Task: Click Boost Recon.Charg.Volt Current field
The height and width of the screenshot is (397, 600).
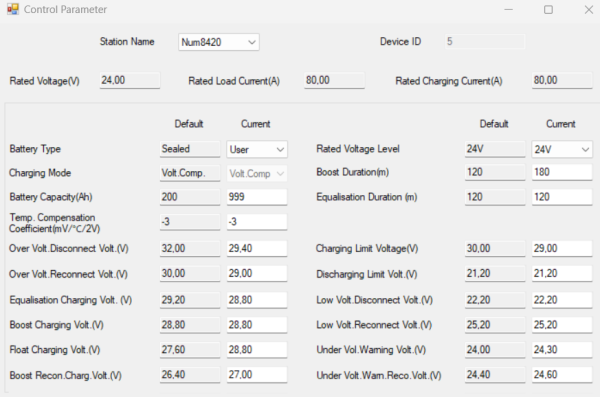Action: tap(257, 375)
